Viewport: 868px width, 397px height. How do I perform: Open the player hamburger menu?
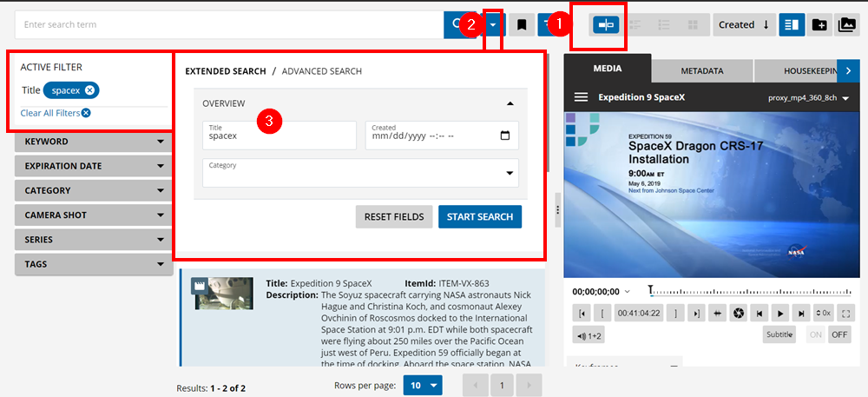[x=581, y=97]
